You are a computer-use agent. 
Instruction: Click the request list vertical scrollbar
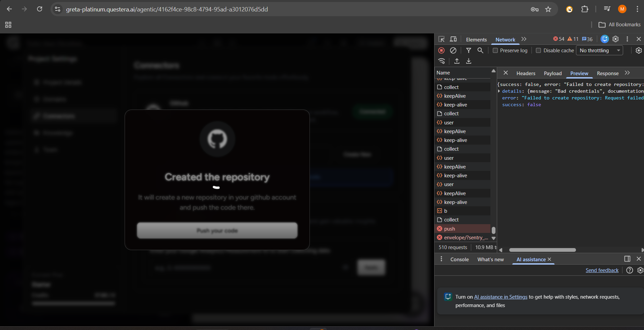(x=493, y=230)
